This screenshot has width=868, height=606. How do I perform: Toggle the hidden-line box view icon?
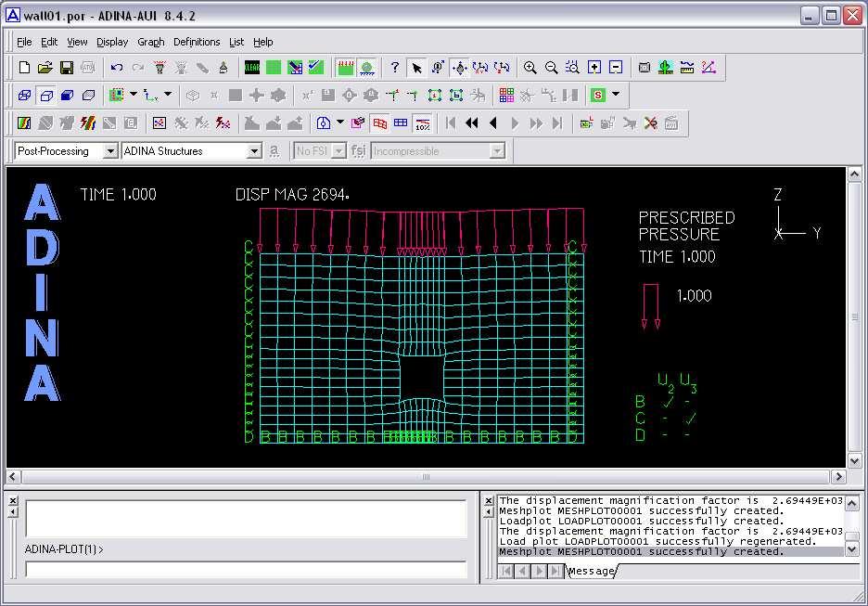tap(46, 96)
